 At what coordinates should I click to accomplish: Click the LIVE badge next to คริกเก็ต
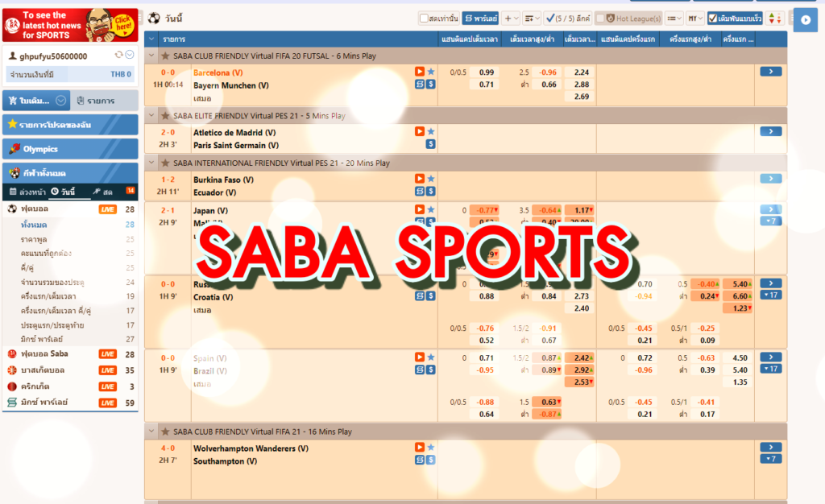click(108, 386)
